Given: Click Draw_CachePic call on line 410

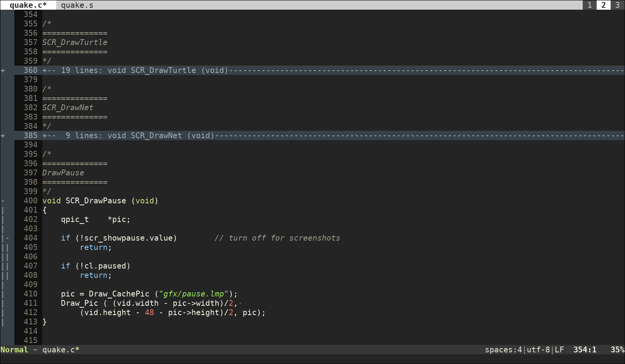Looking at the screenshot, I should coord(119,294).
